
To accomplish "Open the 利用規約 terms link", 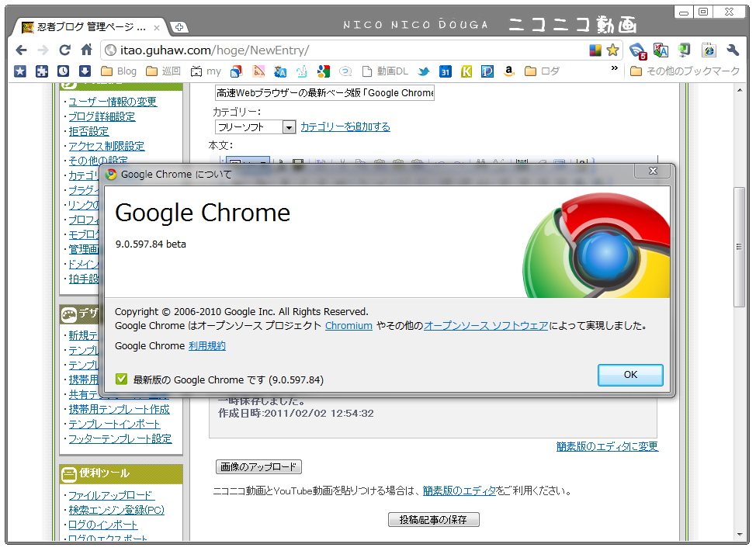I will [206, 346].
